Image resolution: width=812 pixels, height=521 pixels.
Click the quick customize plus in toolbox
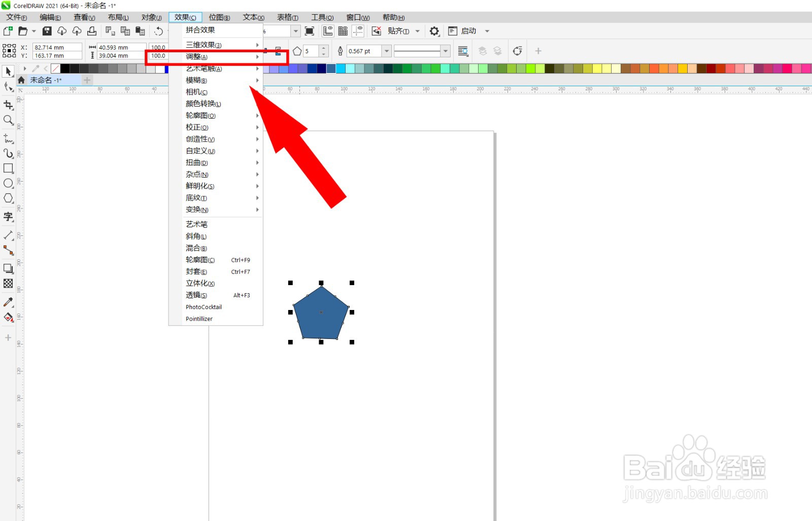click(8, 338)
